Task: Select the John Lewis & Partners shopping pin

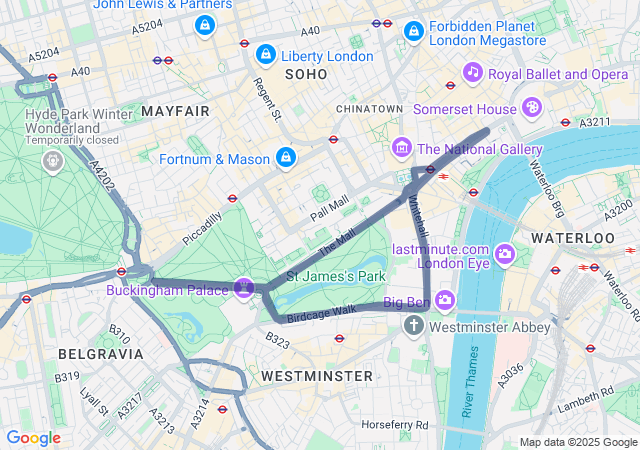Action: point(205,26)
